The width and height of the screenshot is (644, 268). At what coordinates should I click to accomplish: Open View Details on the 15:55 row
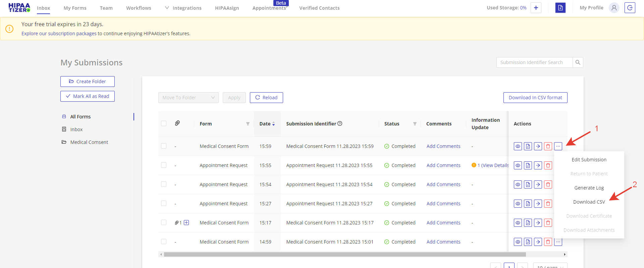493,165
